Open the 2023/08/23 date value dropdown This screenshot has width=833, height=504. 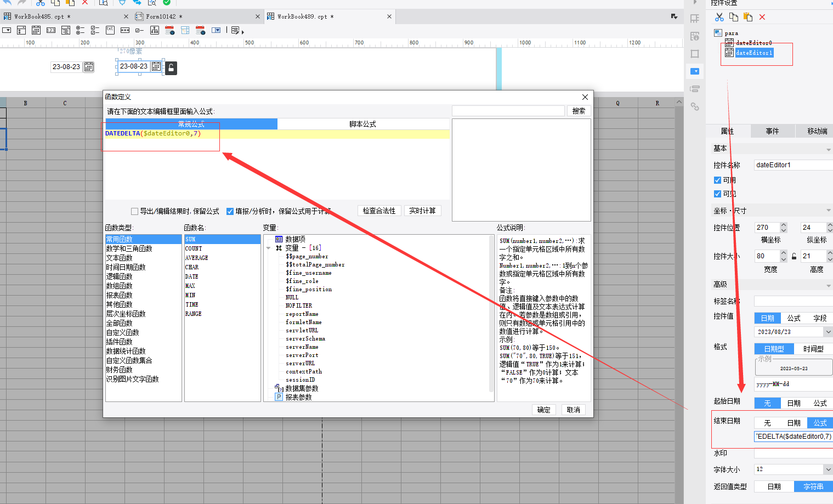coord(828,332)
